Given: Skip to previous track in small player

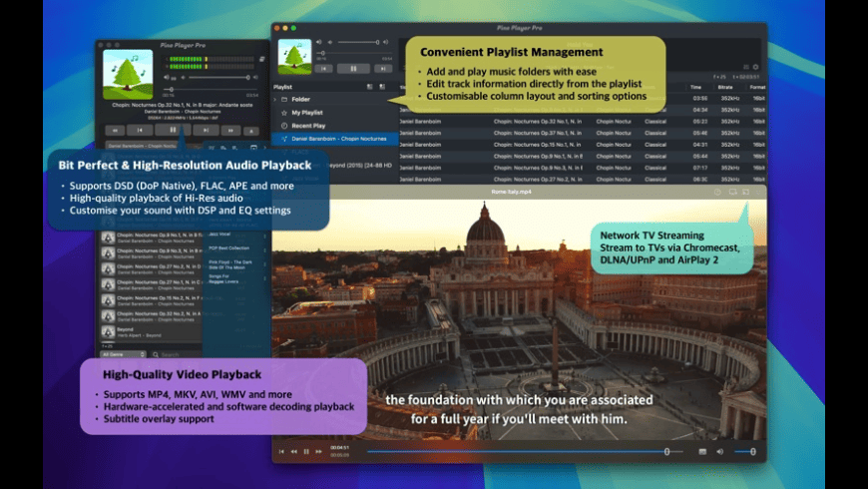Looking at the screenshot, I should 140,130.
